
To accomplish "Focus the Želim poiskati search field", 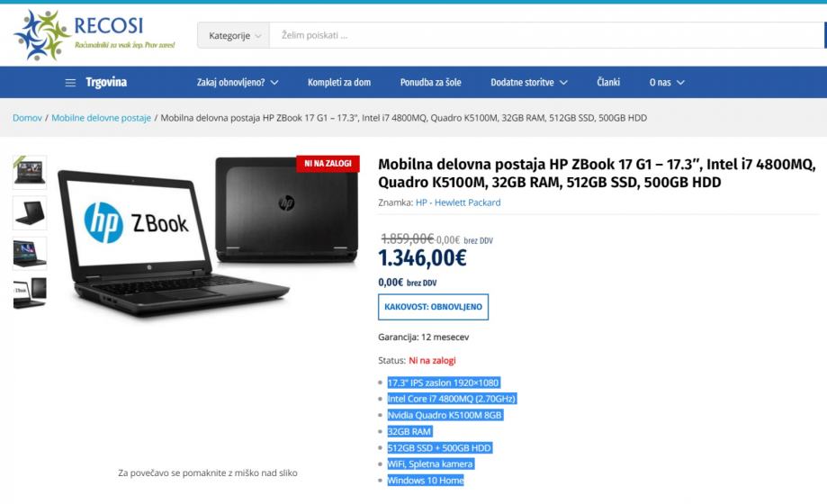I will pos(546,35).
